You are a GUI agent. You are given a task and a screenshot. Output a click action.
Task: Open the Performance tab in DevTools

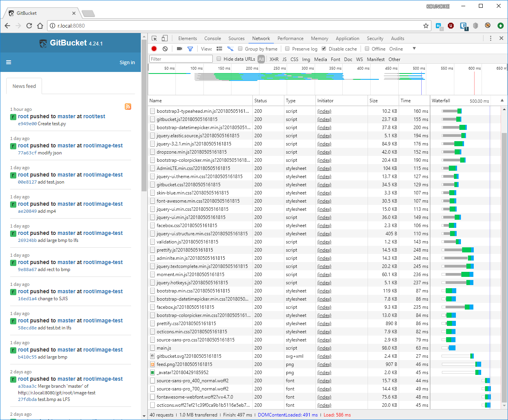click(x=291, y=38)
